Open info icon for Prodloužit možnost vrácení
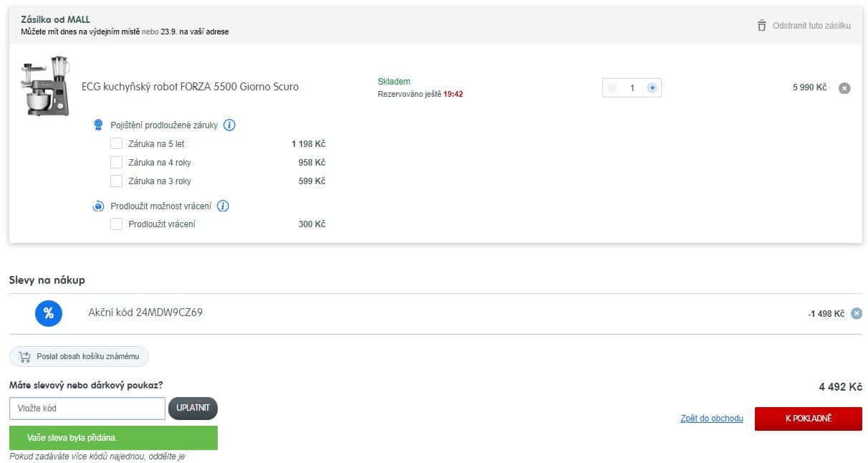This screenshot has height=463, width=868. (223, 206)
